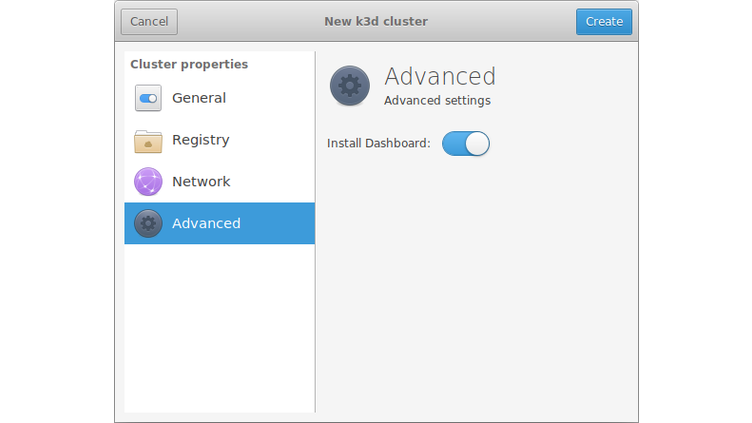The width and height of the screenshot is (752, 423).
Task: Click the large 'Advanced' heading text
Action: point(440,77)
